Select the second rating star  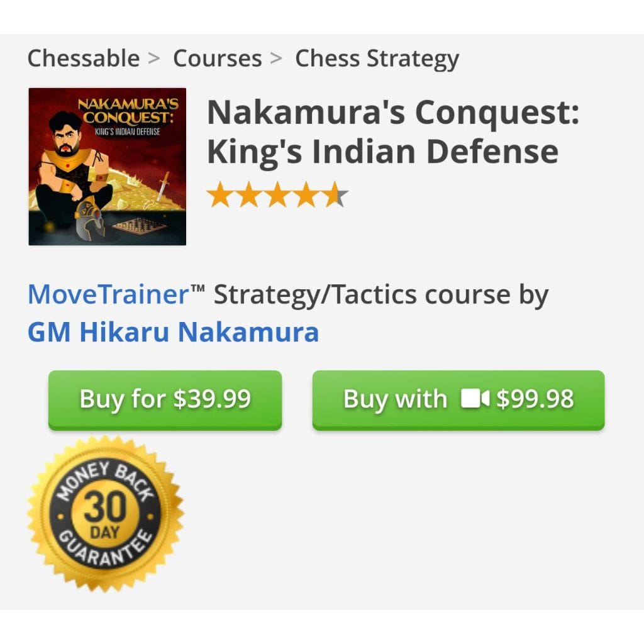[248, 195]
